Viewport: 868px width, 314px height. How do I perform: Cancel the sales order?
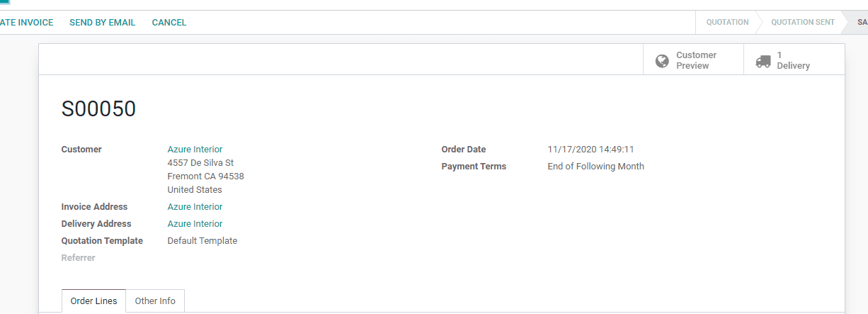point(169,23)
